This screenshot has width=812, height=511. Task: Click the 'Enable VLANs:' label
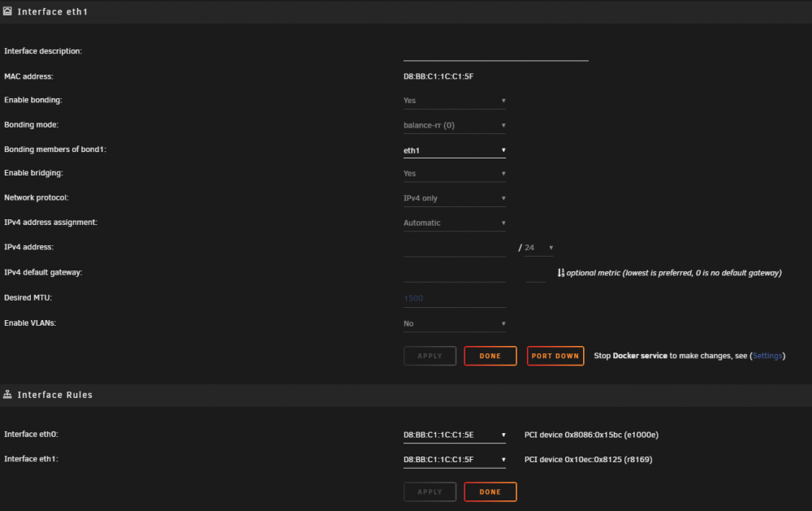(30, 323)
